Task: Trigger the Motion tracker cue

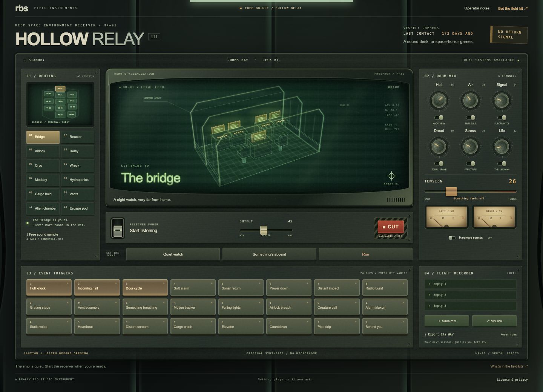Action: (193, 307)
